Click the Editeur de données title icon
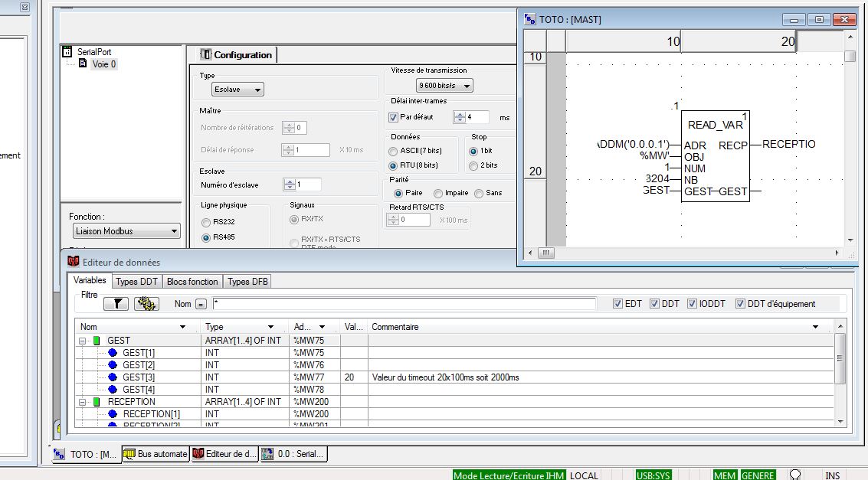 click(74, 262)
